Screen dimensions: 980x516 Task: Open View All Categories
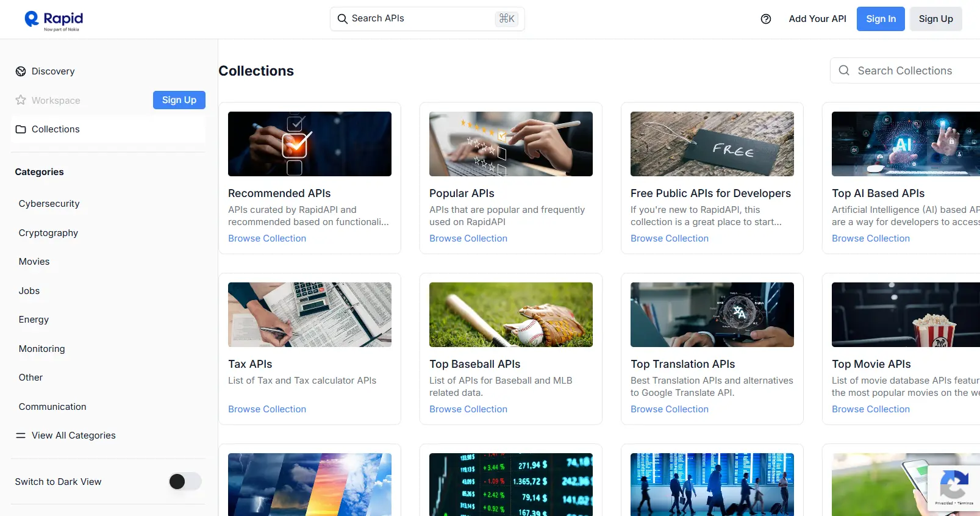(73, 435)
